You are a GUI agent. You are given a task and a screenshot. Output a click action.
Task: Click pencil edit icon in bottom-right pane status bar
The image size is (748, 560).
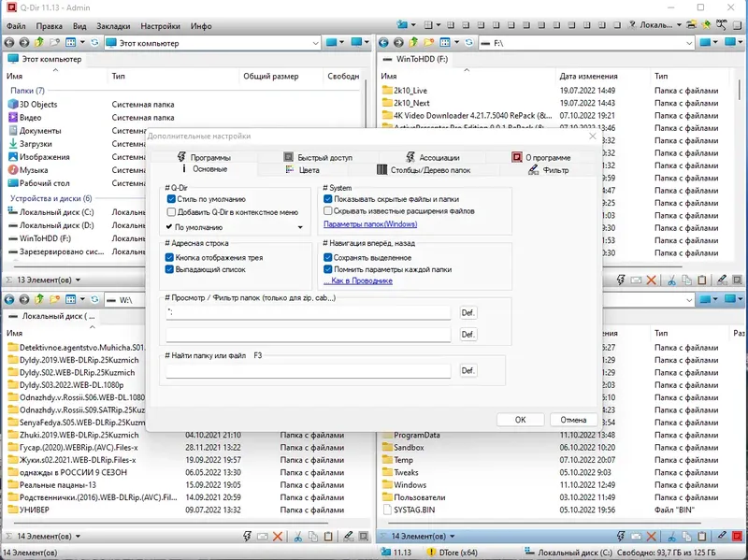[x=722, y=536]
